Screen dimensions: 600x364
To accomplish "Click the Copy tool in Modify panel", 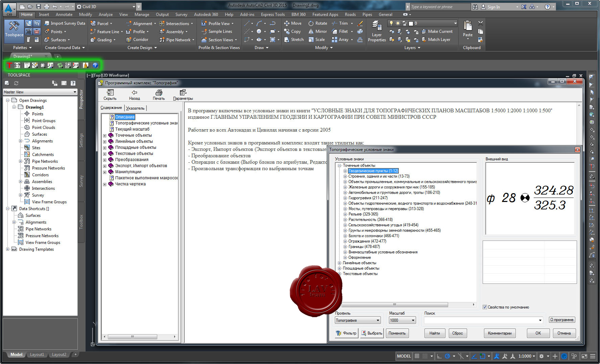I will click(292, 31).
